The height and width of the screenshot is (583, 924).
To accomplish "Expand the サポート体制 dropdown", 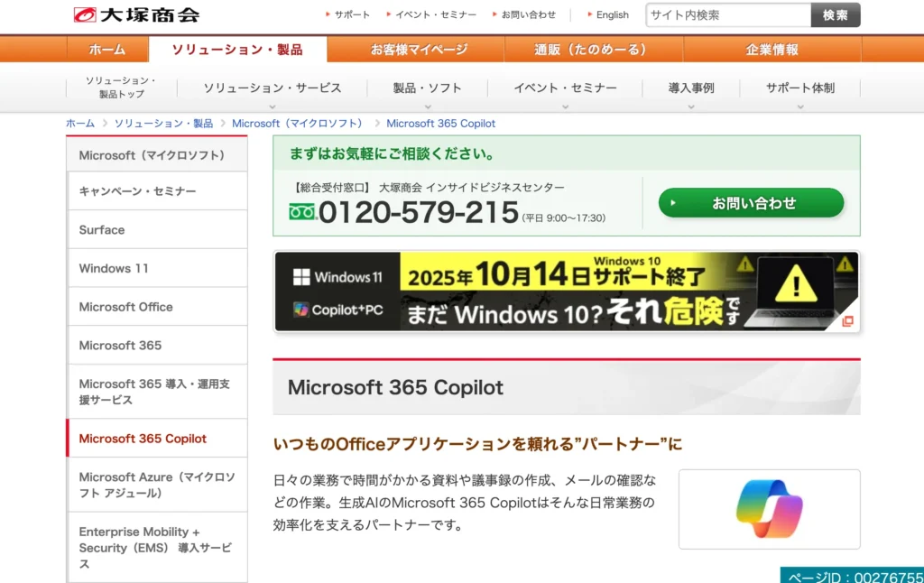I will pos(800,88).
